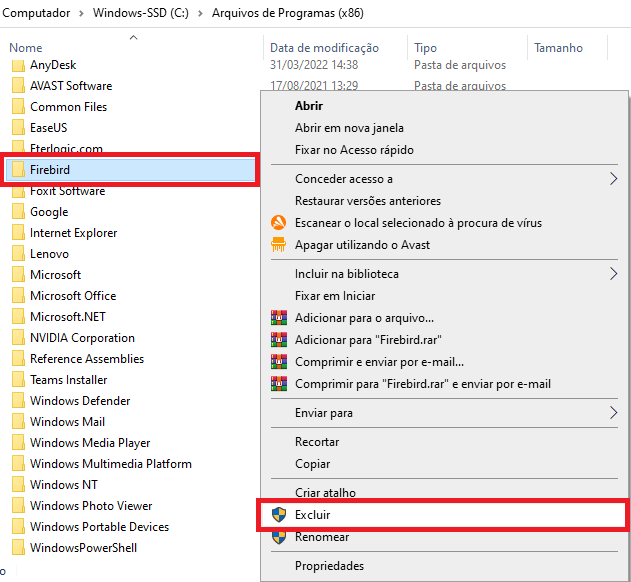The width and height of the screenshot is (631, 582).
Task: Select the Windows Defender folder
Action: [80, 401]
